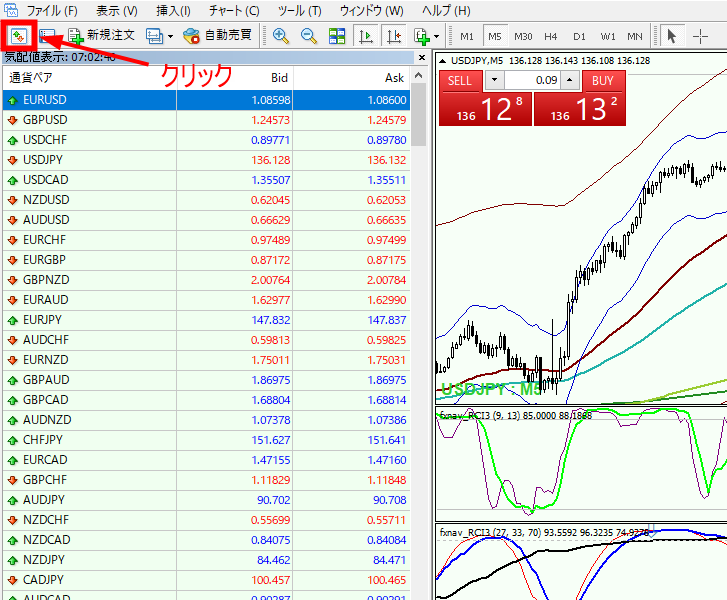Click the down arrow icon beside USDJPY
The image size is (727, 600).
pyautogui.click(x=13, y=160)
